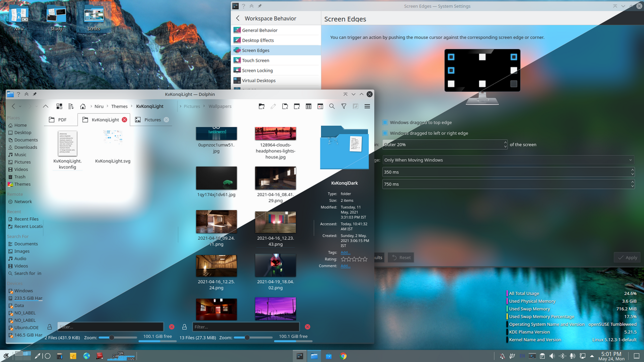Click the sort order icon in Dolphin
This screenshot has height=362, width=644.
click(71, 107)
